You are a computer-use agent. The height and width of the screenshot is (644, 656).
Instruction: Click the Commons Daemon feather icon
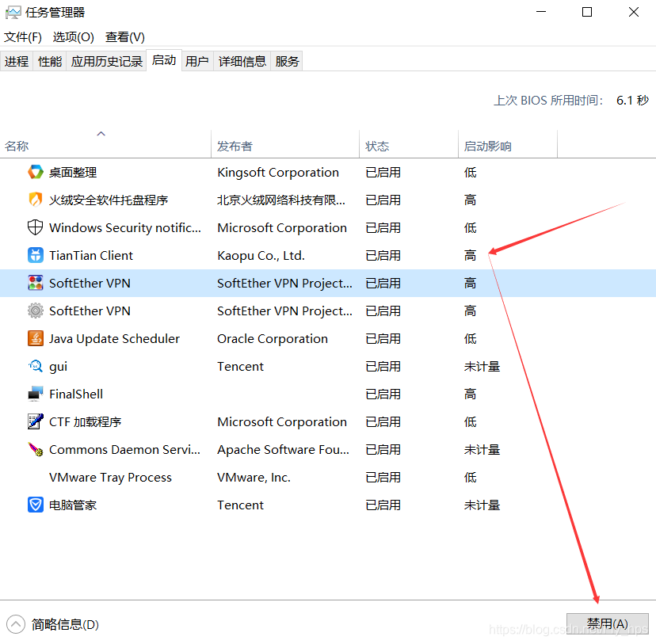click(35, 449)
